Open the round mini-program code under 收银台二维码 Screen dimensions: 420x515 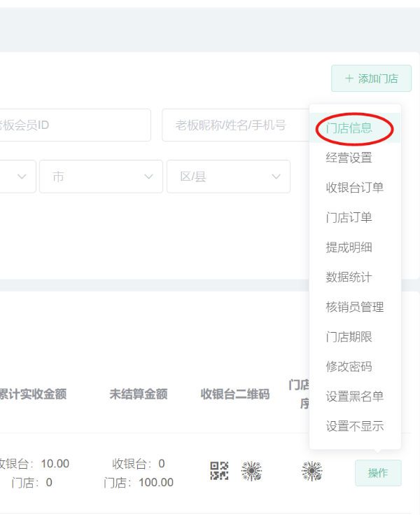click(x=251, y=471)
